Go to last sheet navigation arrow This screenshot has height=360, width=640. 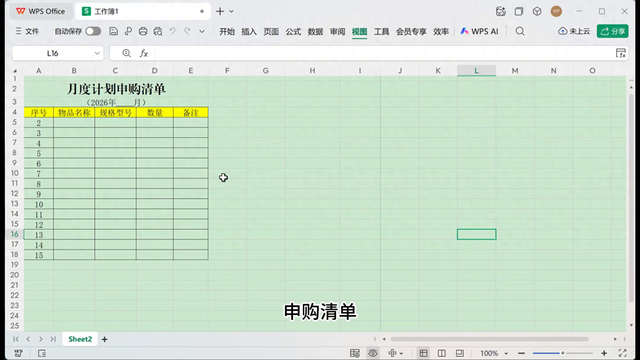click(x=53, y=339)
